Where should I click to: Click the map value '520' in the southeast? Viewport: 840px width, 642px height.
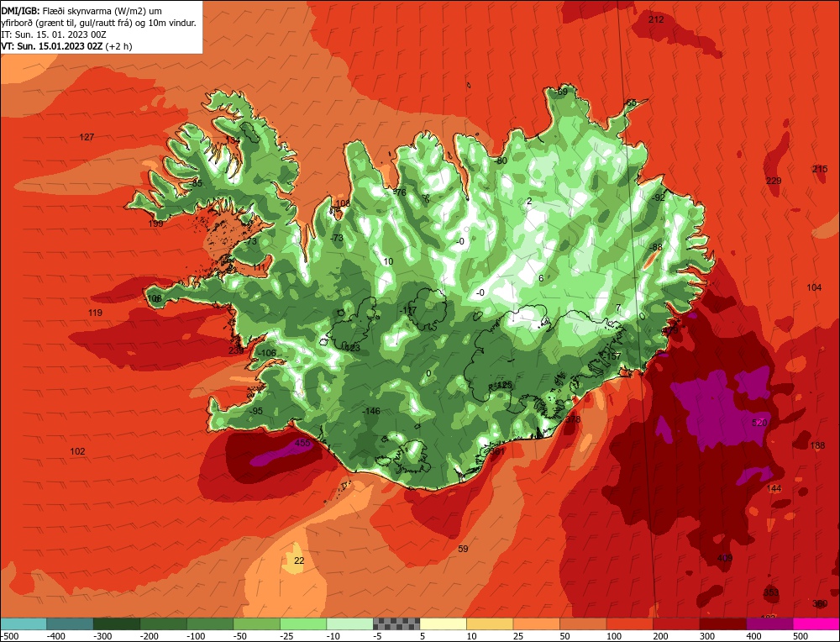point(759,423)
